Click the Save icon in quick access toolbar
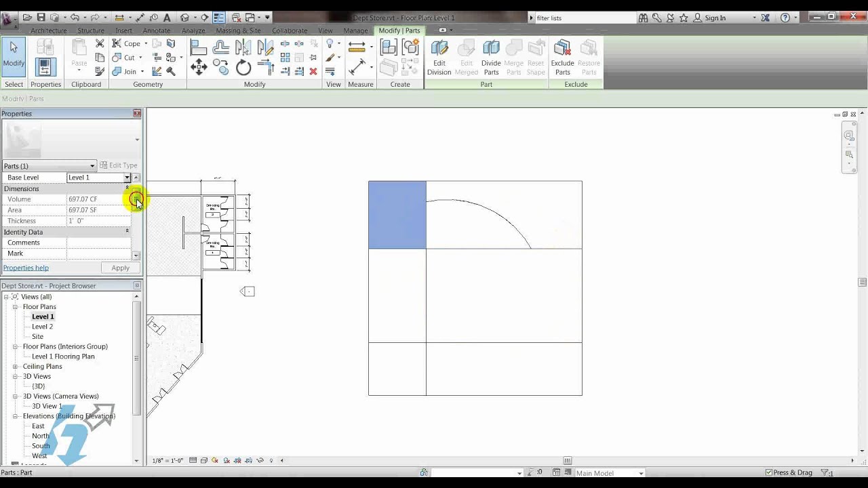This screenshot has width=868, height=488. pyautogui.click(x=41, y=18)
